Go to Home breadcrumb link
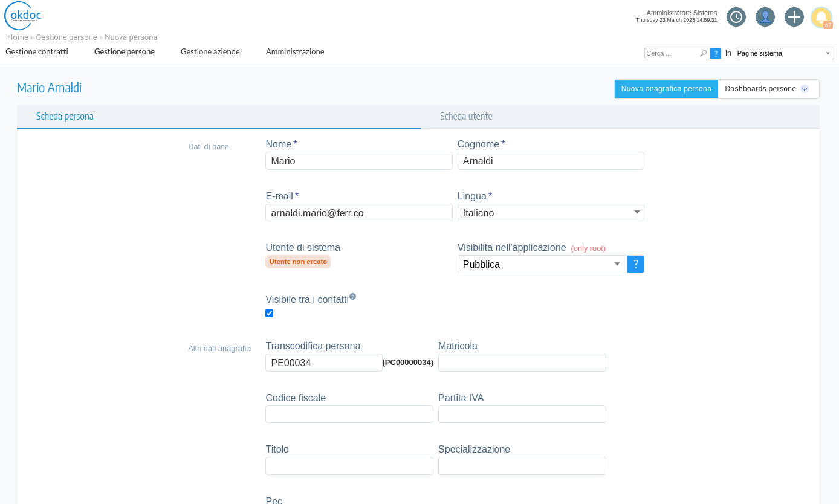This screenshot has width=839, height=504. [18, 37]
